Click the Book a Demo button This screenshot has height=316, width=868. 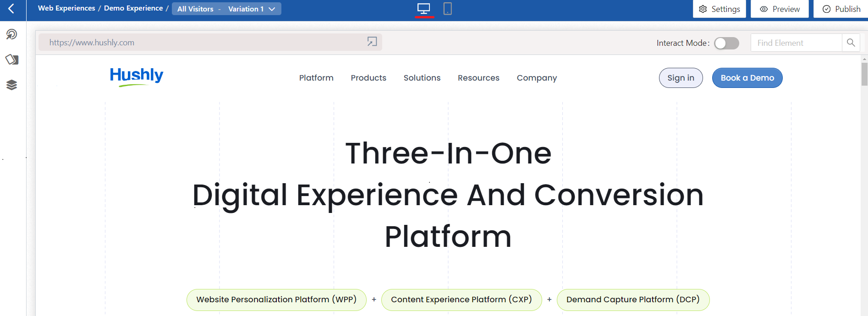click(747, 78)
